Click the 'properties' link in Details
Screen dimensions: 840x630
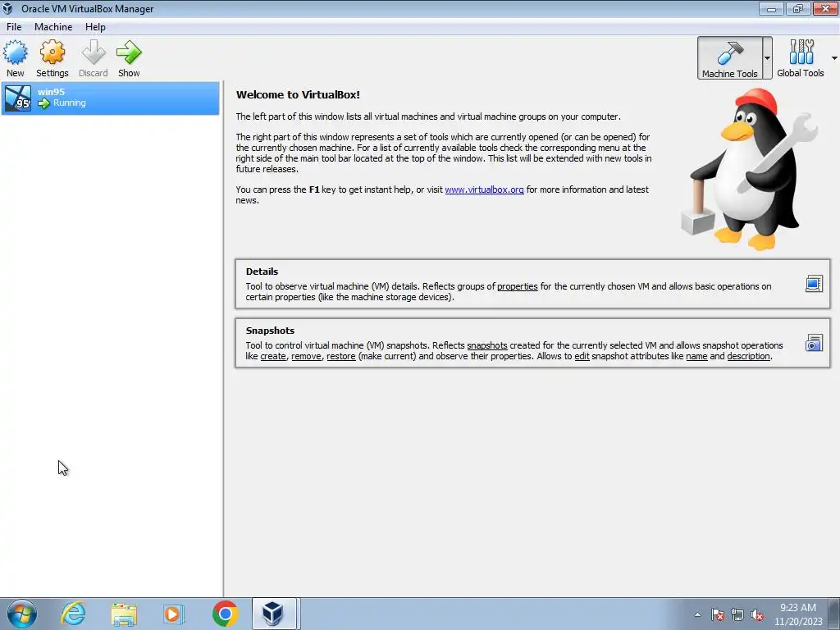click(x=517, y=286)
